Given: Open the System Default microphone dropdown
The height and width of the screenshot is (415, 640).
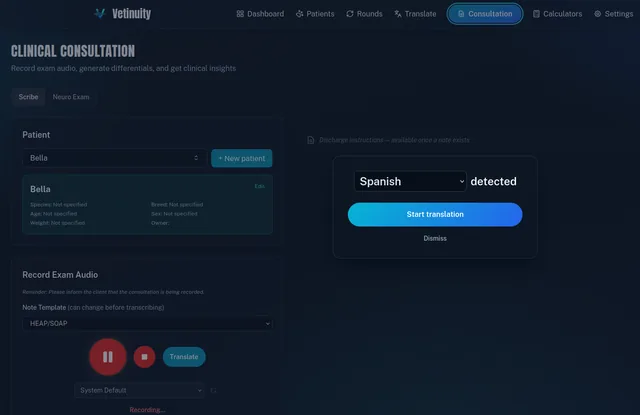Looking at the screenshot, I should coord(140,391).
